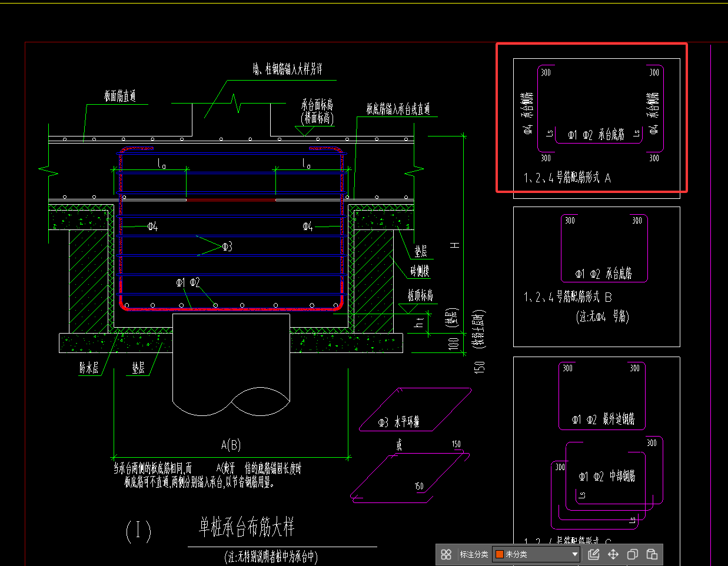Select the move crosshair arrows icon
The image size is (728, 566).
tap(613, 554)
